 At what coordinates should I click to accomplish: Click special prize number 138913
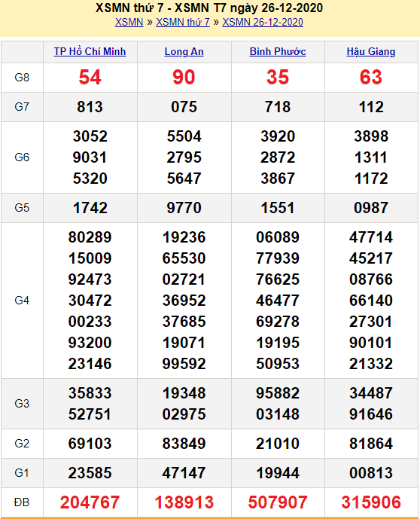pyautogui.click(x=184, y=502)
